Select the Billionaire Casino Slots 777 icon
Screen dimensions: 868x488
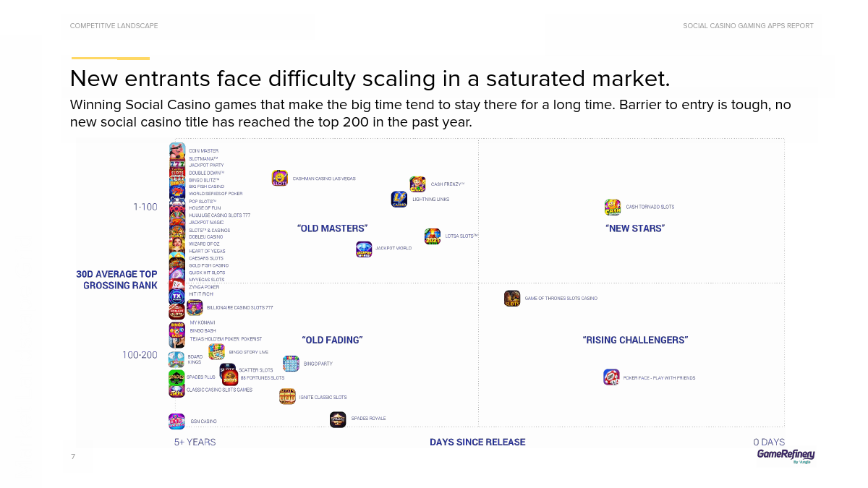[195, 308]
